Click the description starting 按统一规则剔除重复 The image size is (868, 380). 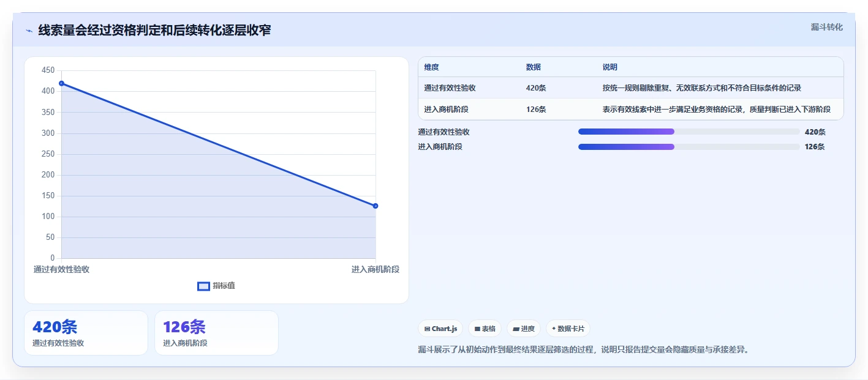701,88
